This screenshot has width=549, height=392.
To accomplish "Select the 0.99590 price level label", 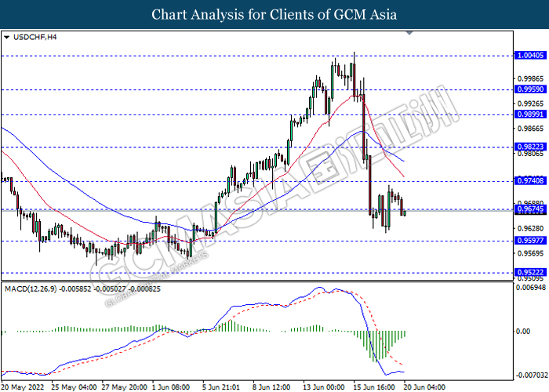I will 530,89.
